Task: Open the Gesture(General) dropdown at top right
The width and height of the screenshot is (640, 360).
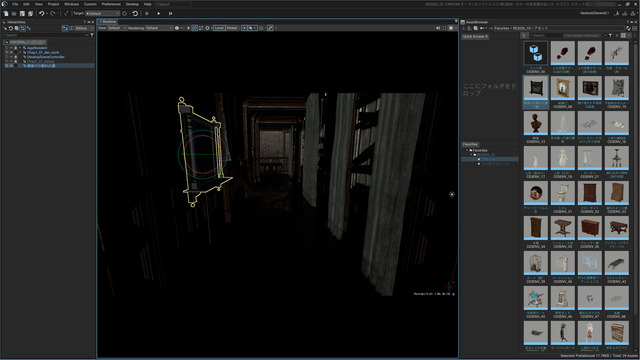Action: tap(594, 13)
